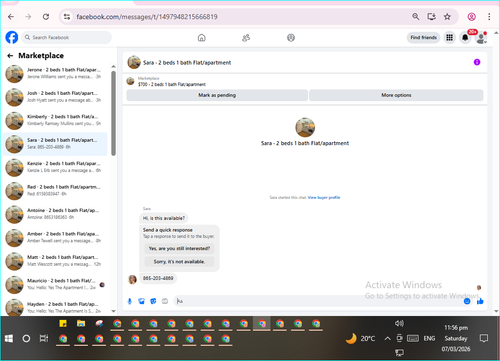Click Sara's avatar in chat header
Viewport: 500px width, 361px height.
click(134, 62)
